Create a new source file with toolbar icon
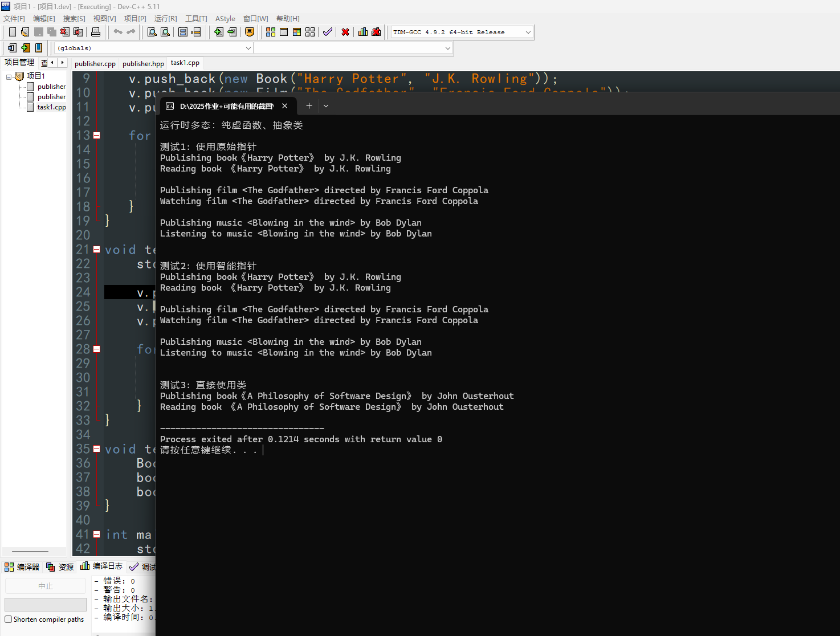 [12, 32]
